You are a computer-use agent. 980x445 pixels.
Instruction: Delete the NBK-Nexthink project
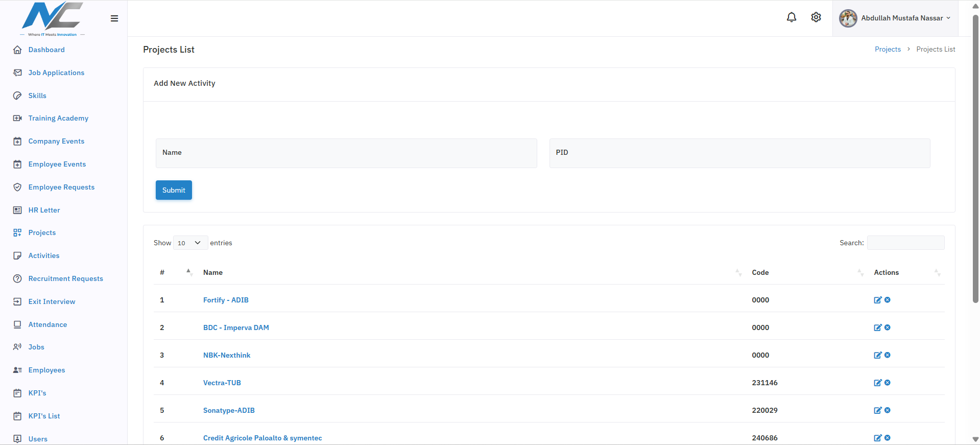(x=888, y=355)
